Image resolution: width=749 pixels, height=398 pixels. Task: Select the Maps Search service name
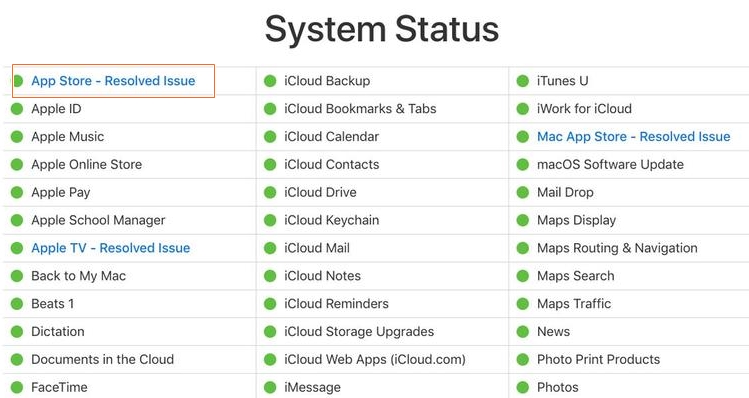click(x=576, y=276)
